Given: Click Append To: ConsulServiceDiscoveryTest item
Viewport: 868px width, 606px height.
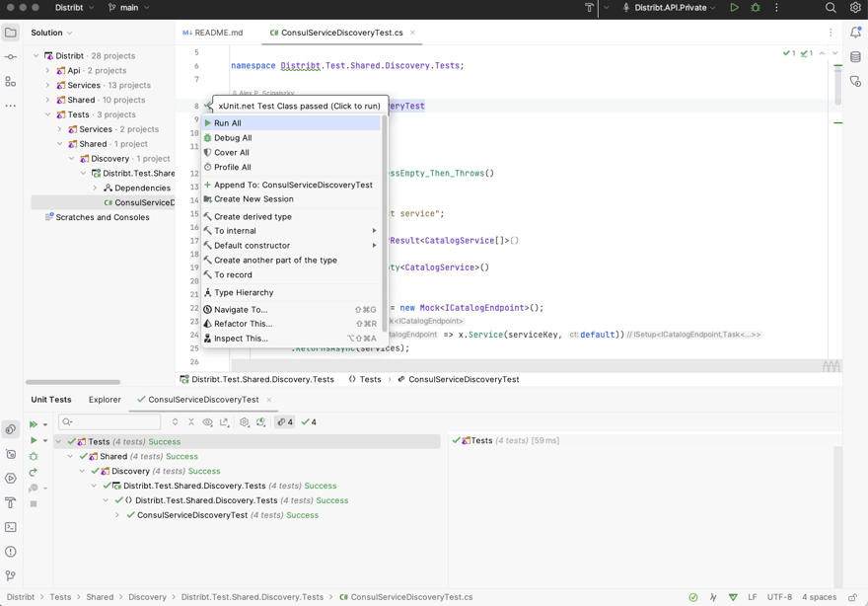Looking at the screenshot, I should click(292, 185).
